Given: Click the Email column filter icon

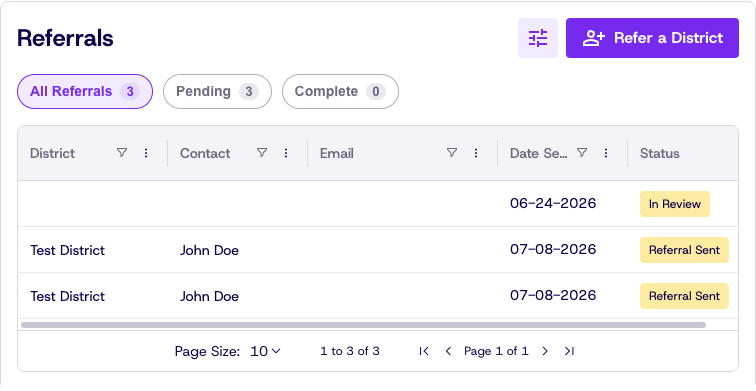Looking at the screenshot, I should tap(452, 153).
